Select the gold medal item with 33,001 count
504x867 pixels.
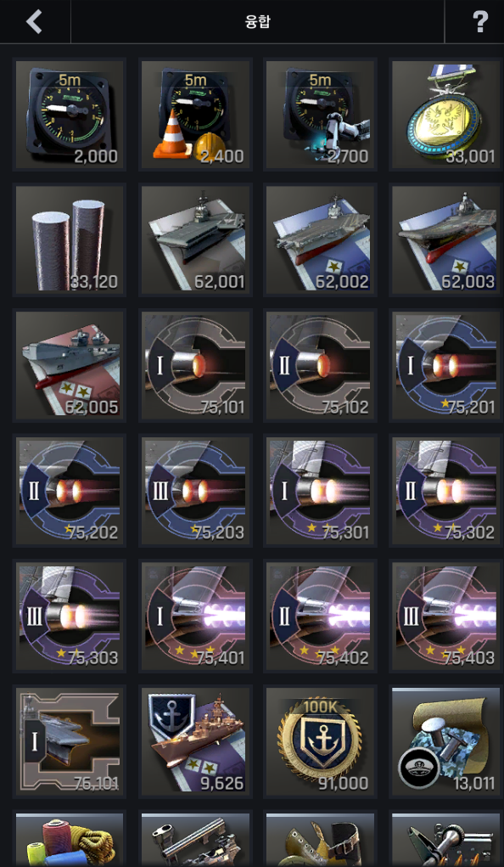446,115
